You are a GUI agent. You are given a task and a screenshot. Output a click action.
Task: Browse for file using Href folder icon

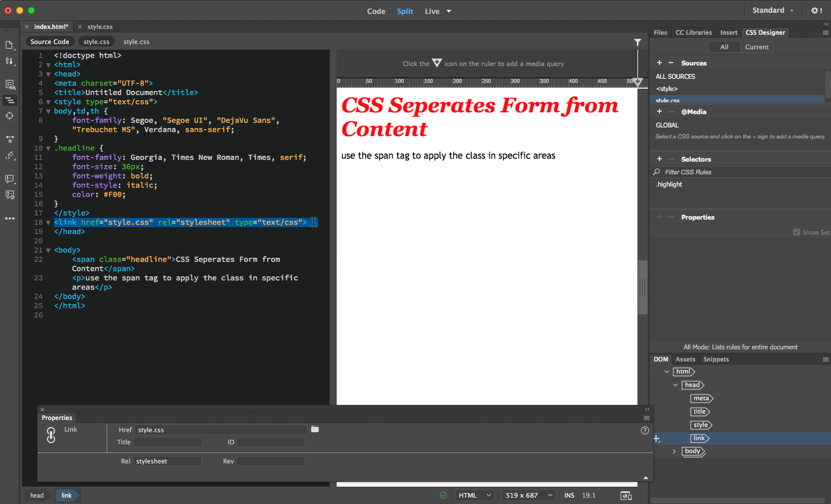pos(315,429)
